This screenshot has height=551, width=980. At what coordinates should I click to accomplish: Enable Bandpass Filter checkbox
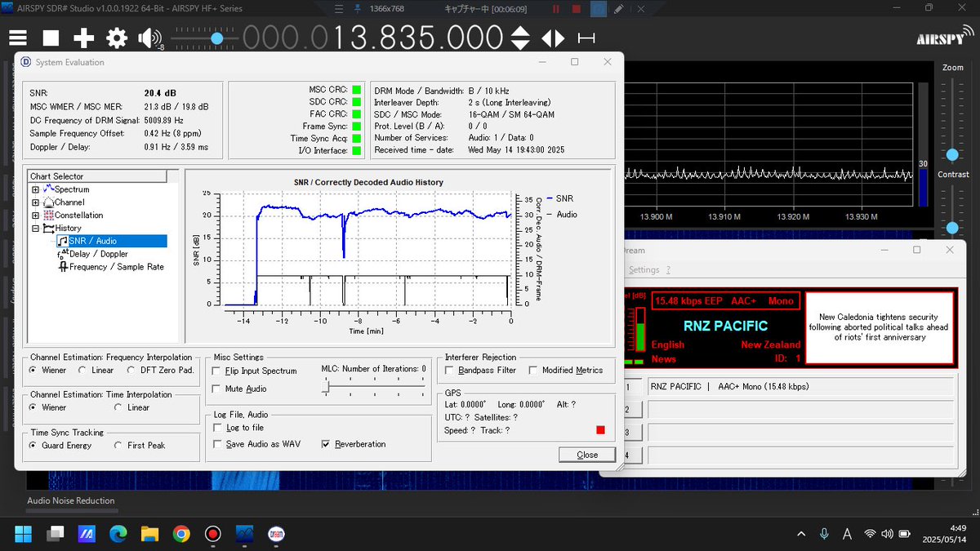(450, 371)
